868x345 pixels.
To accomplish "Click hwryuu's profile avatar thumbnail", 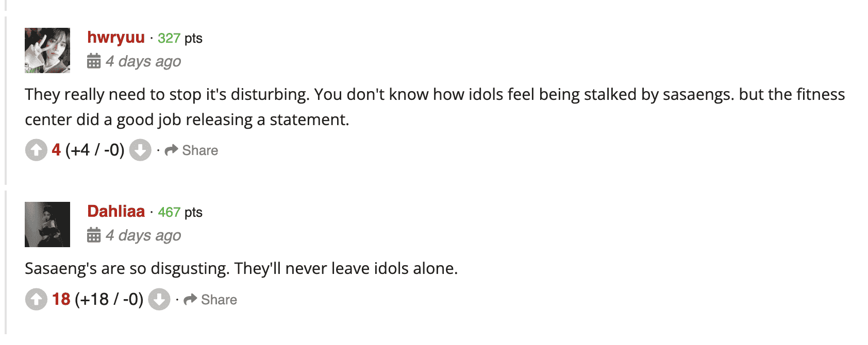I will tap(47, 50).
